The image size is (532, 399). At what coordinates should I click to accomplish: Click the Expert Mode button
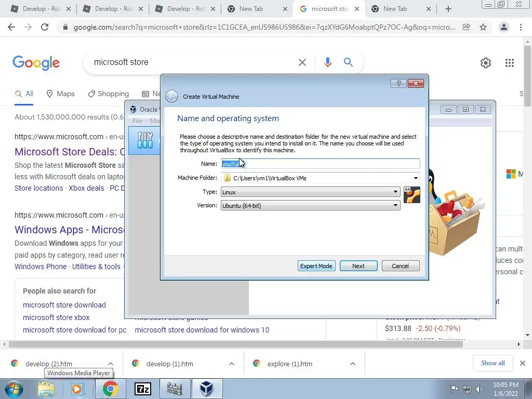tap(316, 266)
